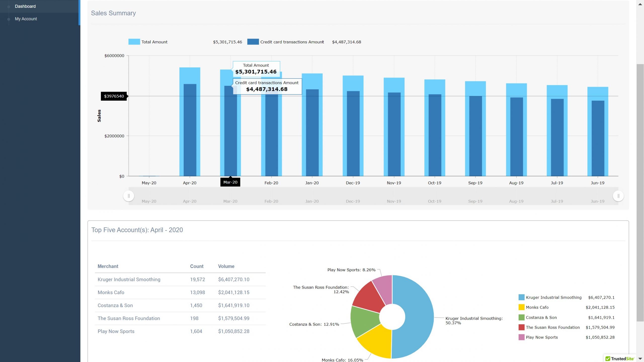Click the Mar-20 highlighted axis label
The image size is (644, 362).
[230, 182]
